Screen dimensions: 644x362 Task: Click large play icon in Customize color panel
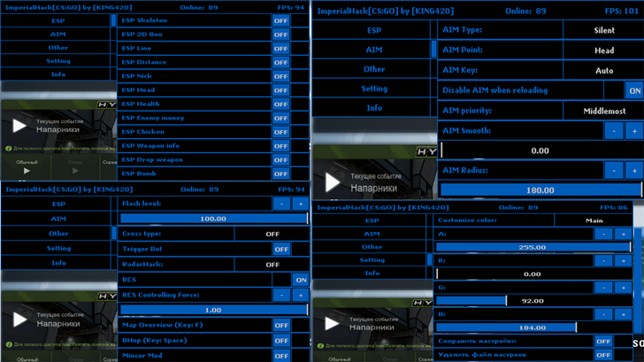click(x=332, y=324)
